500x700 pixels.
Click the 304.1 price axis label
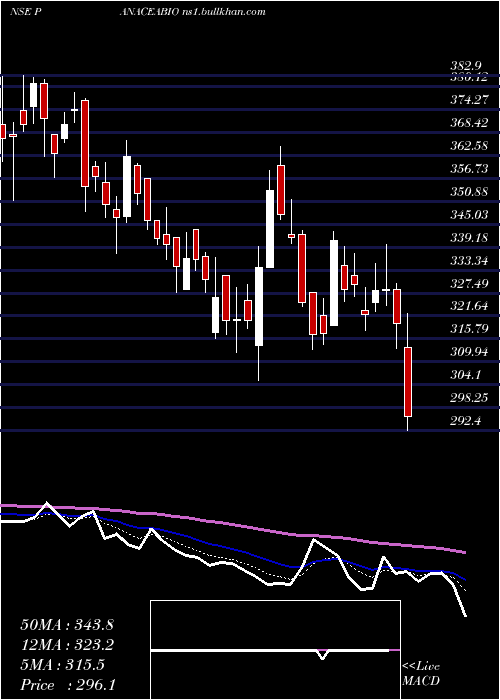[x=466, y=375]
